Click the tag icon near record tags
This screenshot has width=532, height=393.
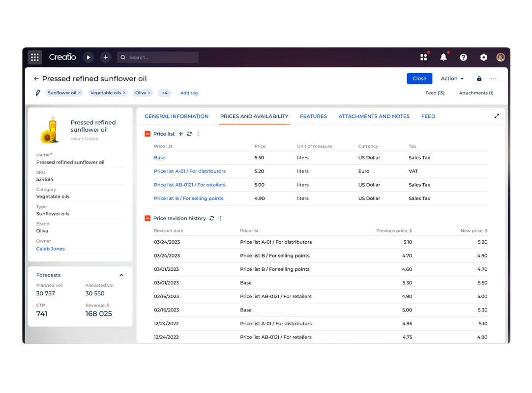click(x=38, y=92)
